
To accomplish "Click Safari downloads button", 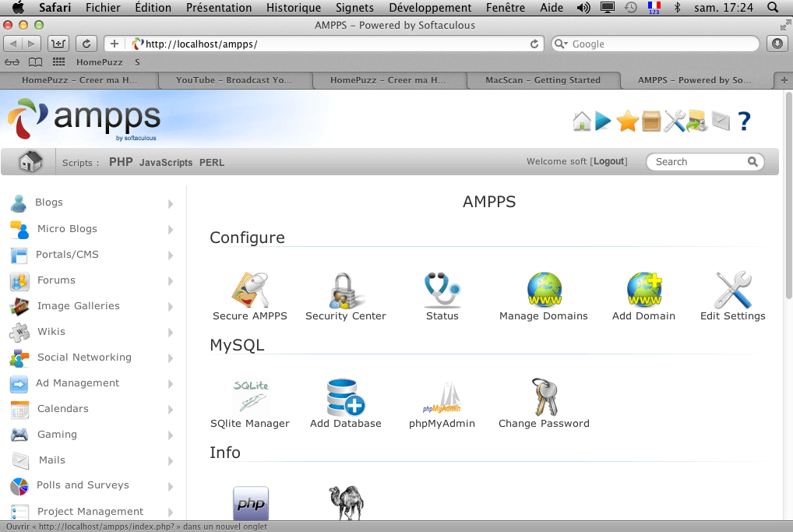I will (x=777, y=44).
